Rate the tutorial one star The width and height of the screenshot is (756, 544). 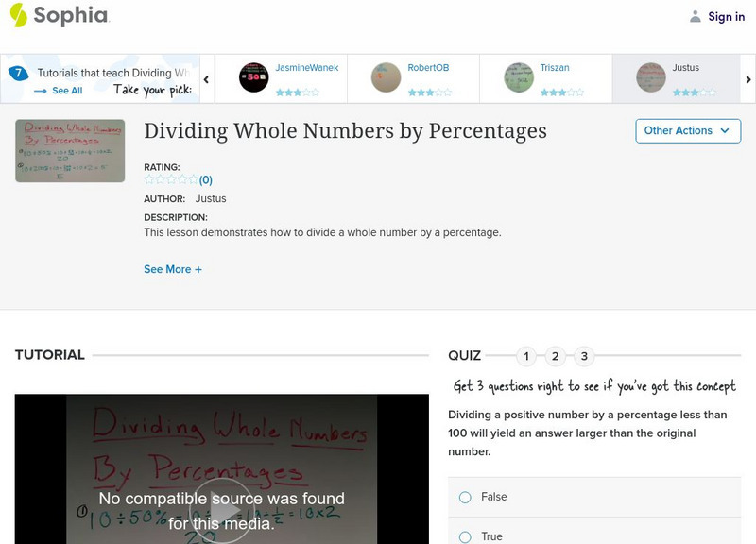click(148, 181)
